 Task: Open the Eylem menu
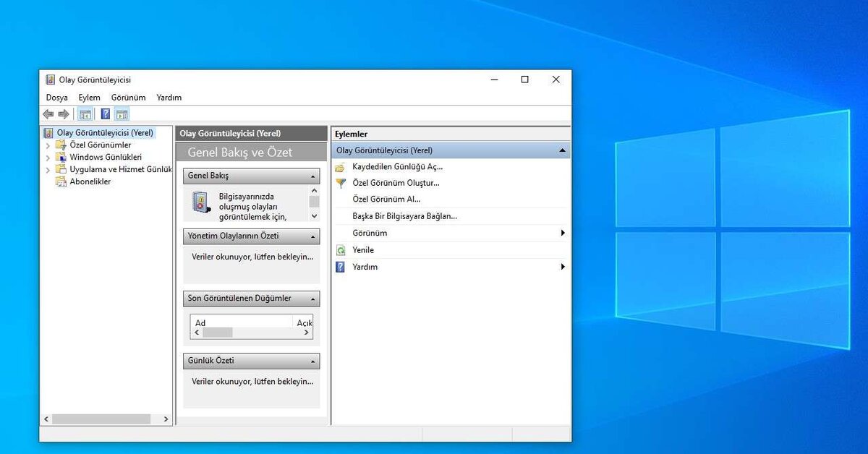(90, 98)
